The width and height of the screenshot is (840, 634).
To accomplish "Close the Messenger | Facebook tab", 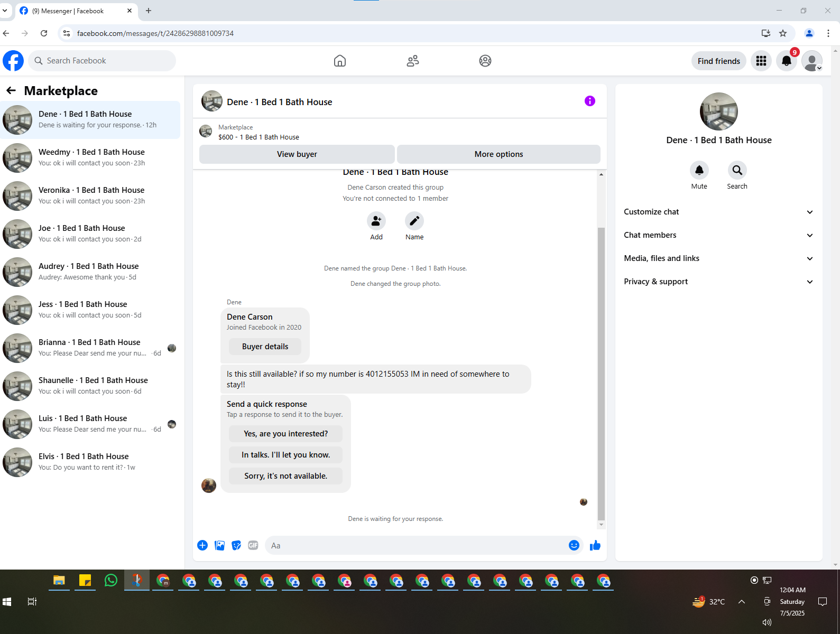I will click(130, 11).
